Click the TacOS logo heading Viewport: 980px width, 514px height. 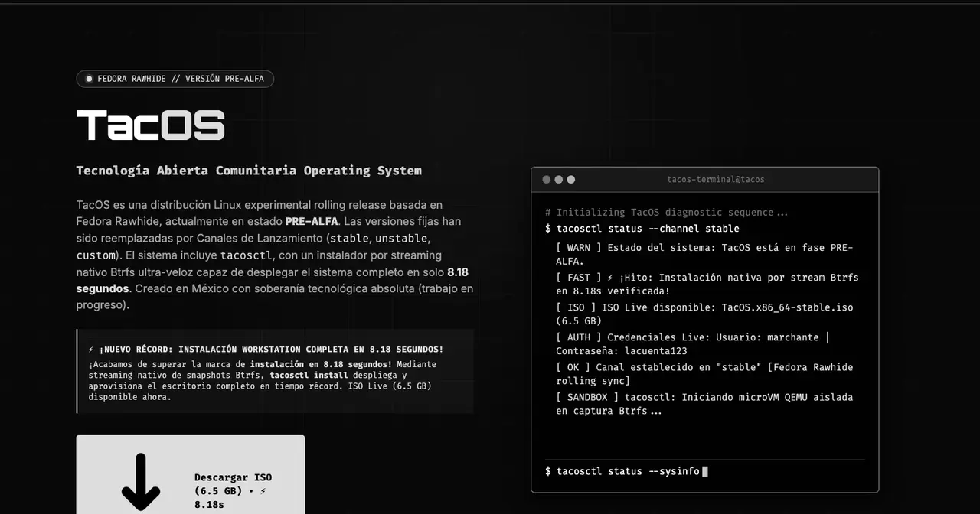(x=151, y=125)
